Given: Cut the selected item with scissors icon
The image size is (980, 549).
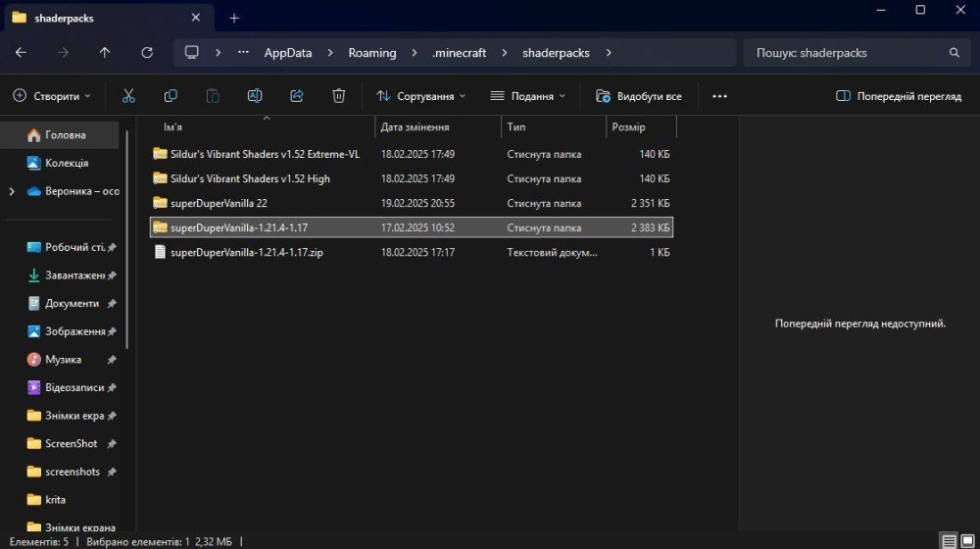Looking at the screenshot, I should click(128, 96).
